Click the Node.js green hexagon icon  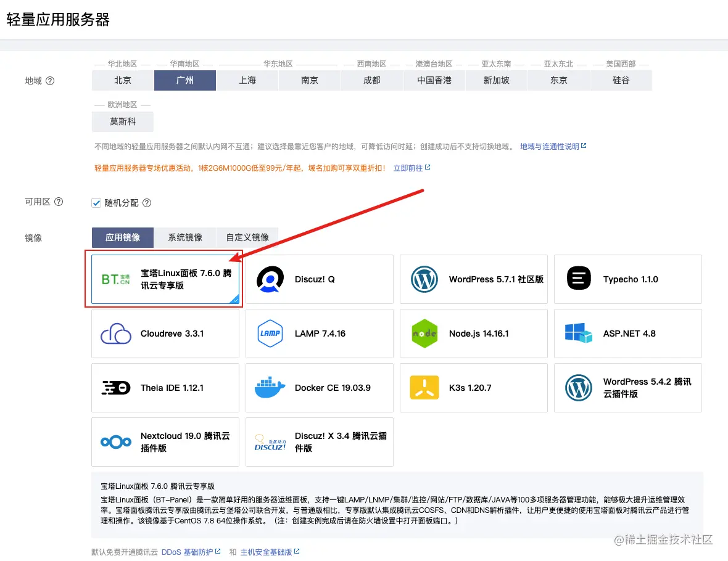pos(424,333)
